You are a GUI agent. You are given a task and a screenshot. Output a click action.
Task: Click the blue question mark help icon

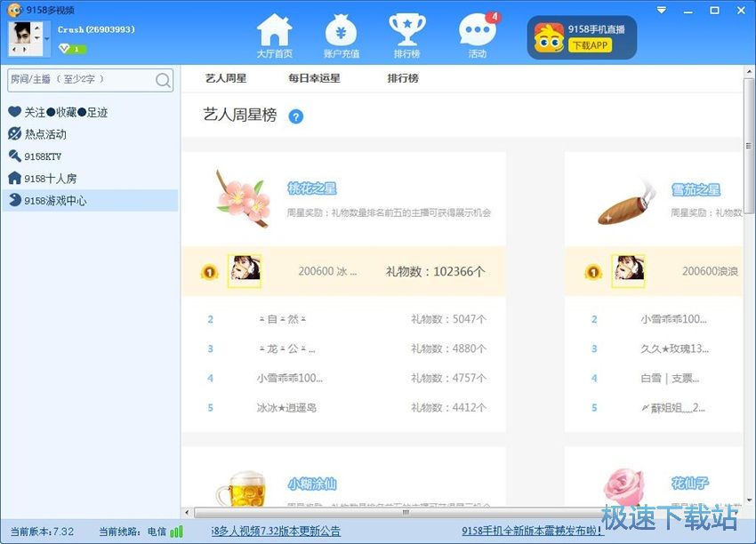pyautogui.click(x=296, y=116)
